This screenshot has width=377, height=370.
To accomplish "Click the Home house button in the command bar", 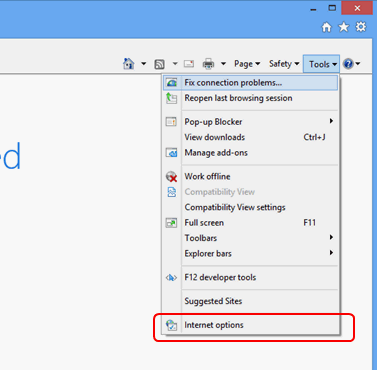I will click(x=129, y=63).
